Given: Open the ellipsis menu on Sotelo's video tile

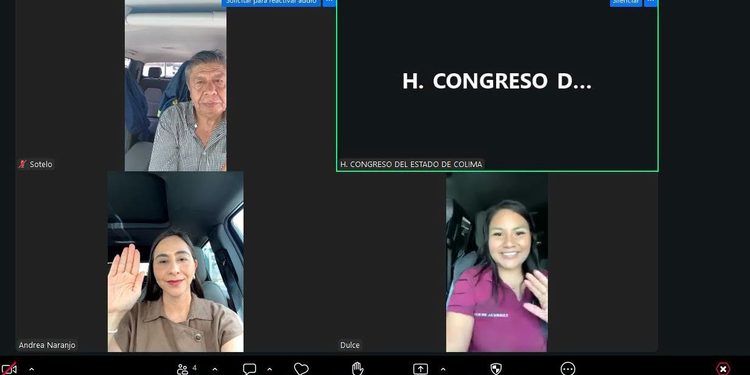Looking at the screenshot, I should [329, 2].
